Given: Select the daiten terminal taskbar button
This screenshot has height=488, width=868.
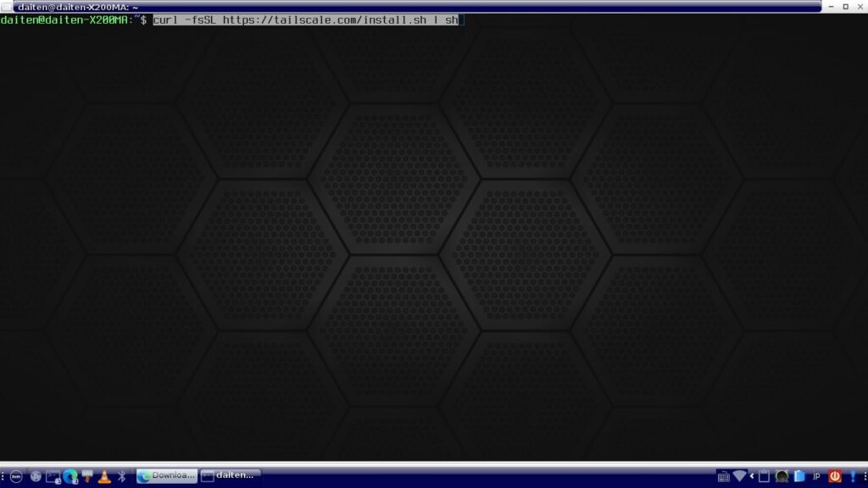Looking at the screenshot, I should [x=231, y=476].
